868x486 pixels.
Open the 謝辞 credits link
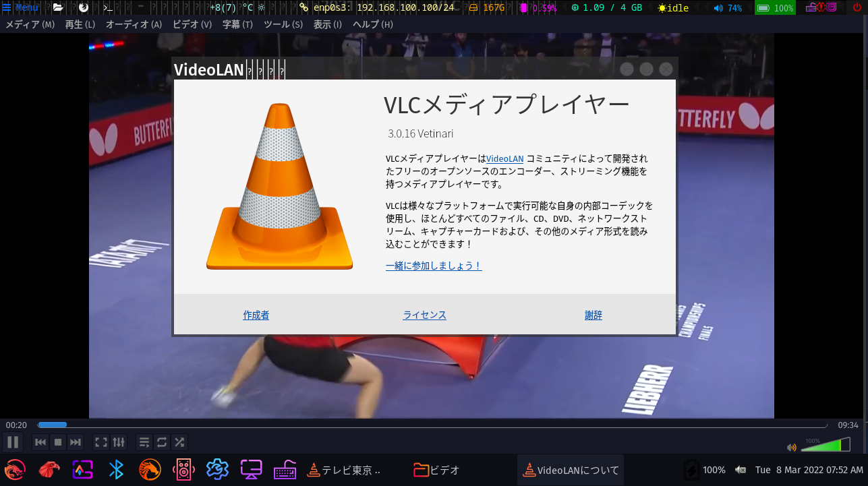pyautogui.click(x=594, y=315)
